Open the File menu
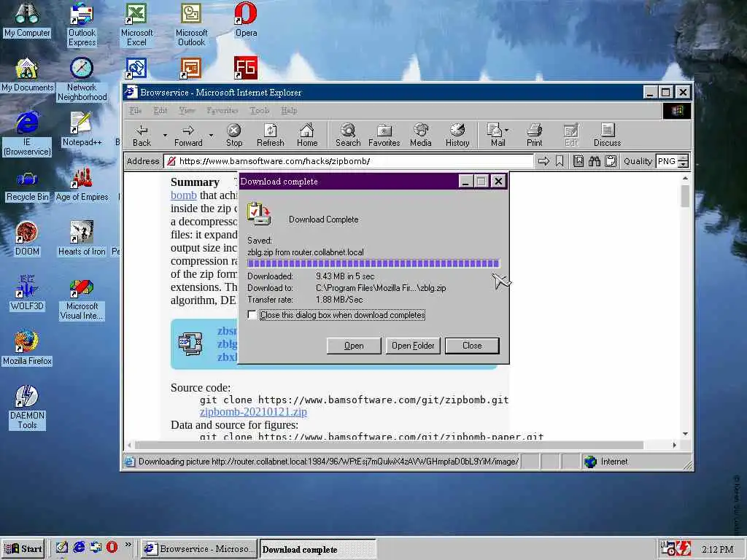The height and width of the screenshot is (560, 747). coord(135,111)
